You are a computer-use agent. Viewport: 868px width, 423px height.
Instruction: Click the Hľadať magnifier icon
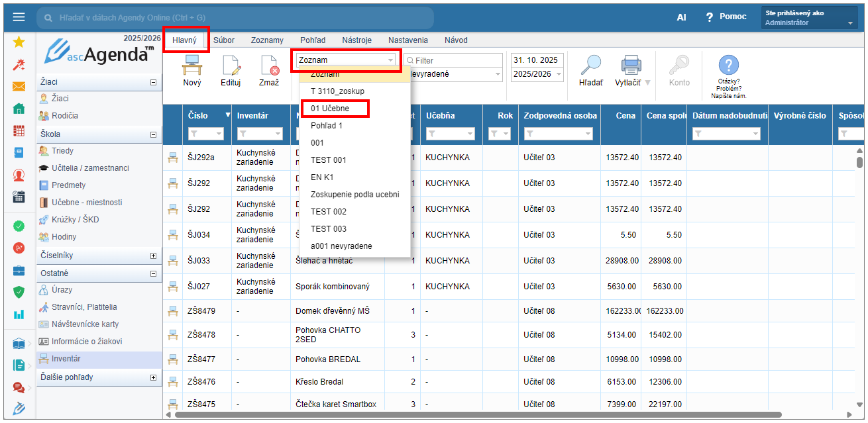coord(590,65)
